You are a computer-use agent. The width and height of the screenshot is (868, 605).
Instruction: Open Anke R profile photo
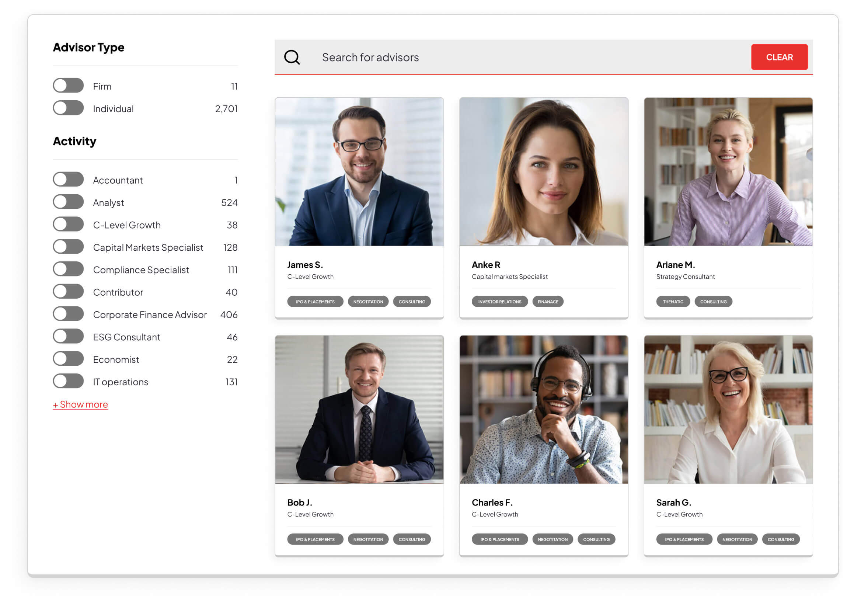544,172
